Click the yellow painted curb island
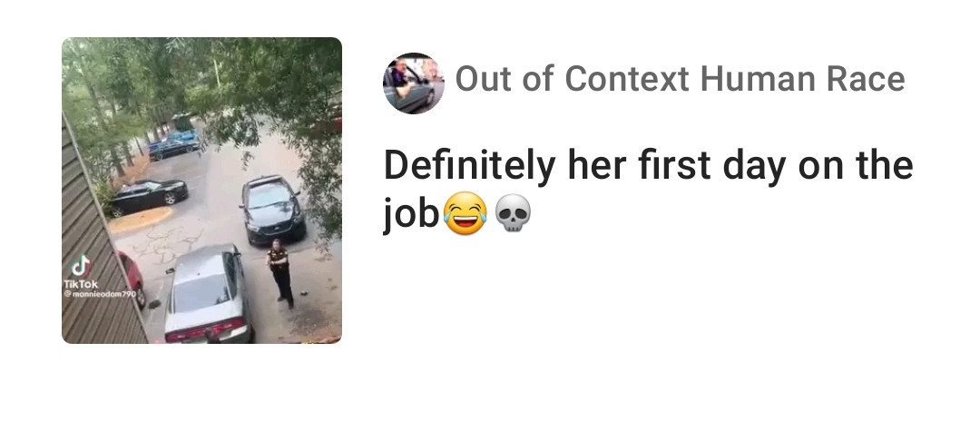 pos(139,220)
